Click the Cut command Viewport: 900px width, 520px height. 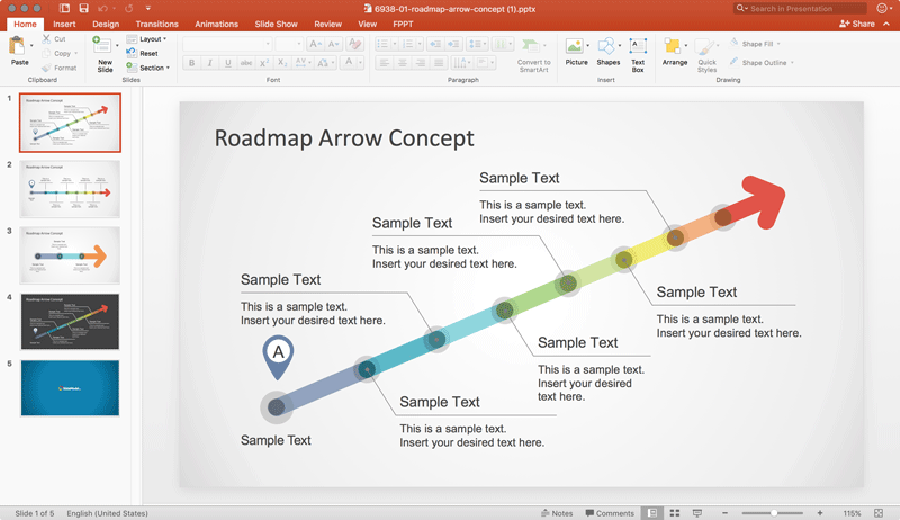click(x=54, y=39)
